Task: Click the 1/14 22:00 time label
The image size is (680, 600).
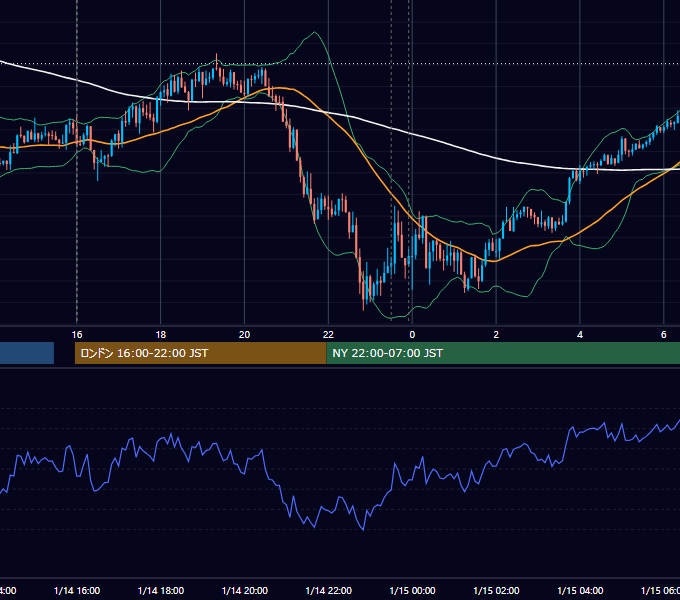Action: tap(329, 591)
